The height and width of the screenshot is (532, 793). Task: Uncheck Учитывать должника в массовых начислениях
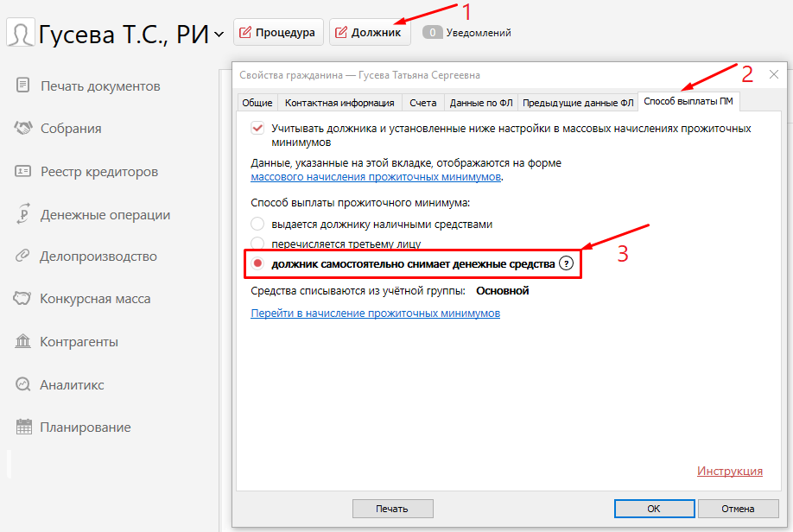click(257, 128)
